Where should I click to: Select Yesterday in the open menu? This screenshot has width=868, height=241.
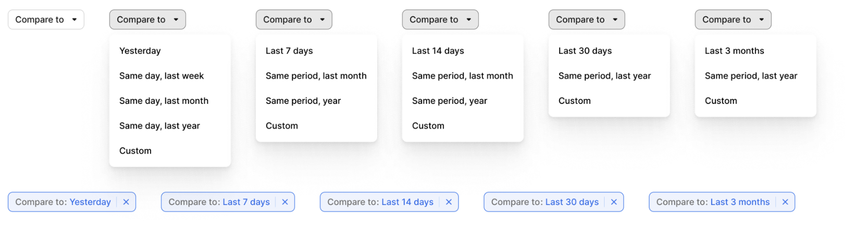pos(140,51)
